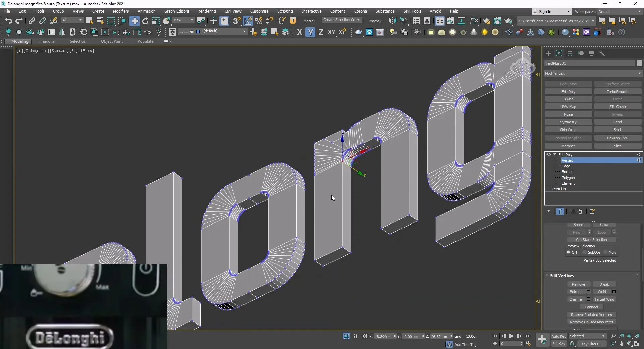Click Remove Isolated Vertices button
The height and width of the screenshot is (349, 644).
pos(591,315)
